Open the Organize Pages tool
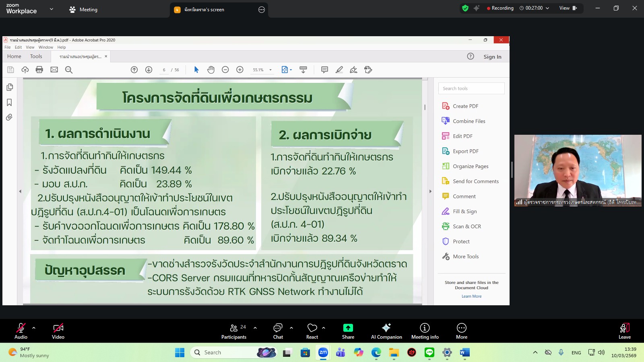This screenshot has width=644, height=362. tap(471, 166)
